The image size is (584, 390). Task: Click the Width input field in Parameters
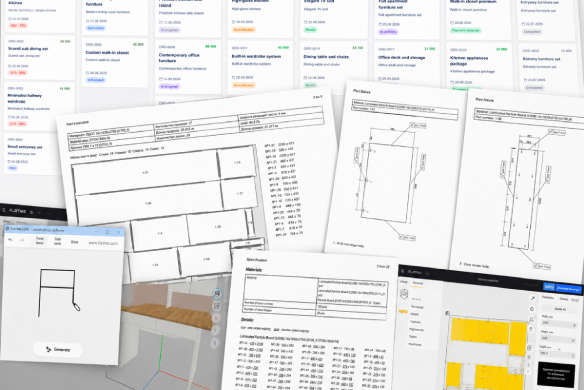point(558,323)
